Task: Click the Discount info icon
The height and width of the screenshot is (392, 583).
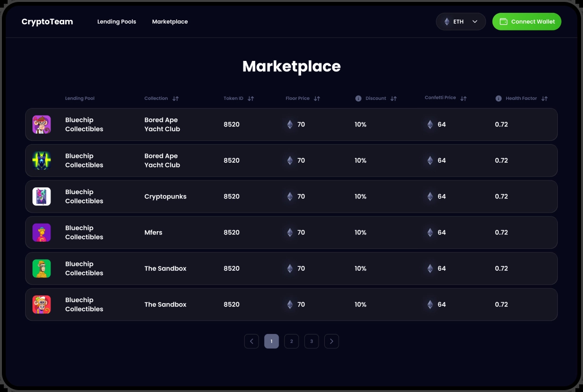Action: click(358, 98)
